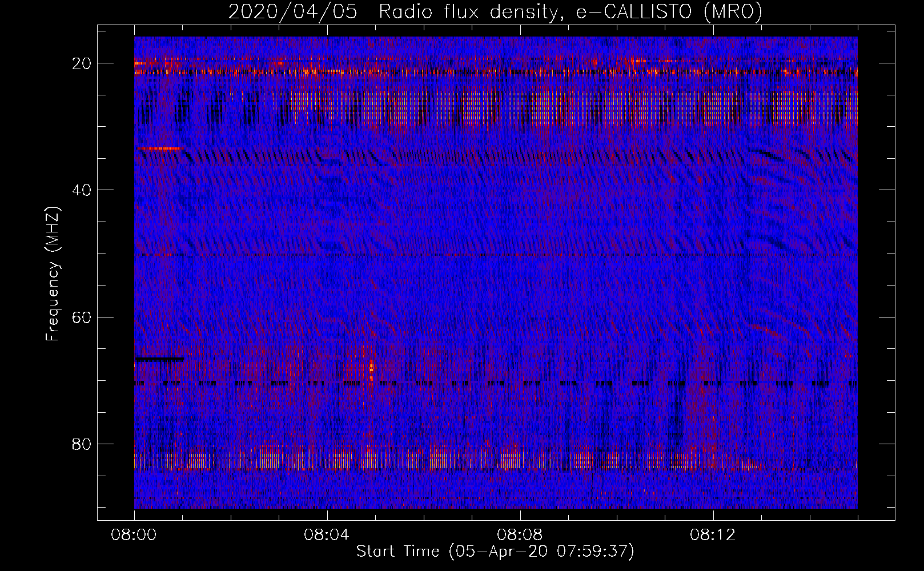Screen dimensions: 924x571
Task: Click the 'Frequency (MHZ)' y-axis label
Action: pos(53,274)
